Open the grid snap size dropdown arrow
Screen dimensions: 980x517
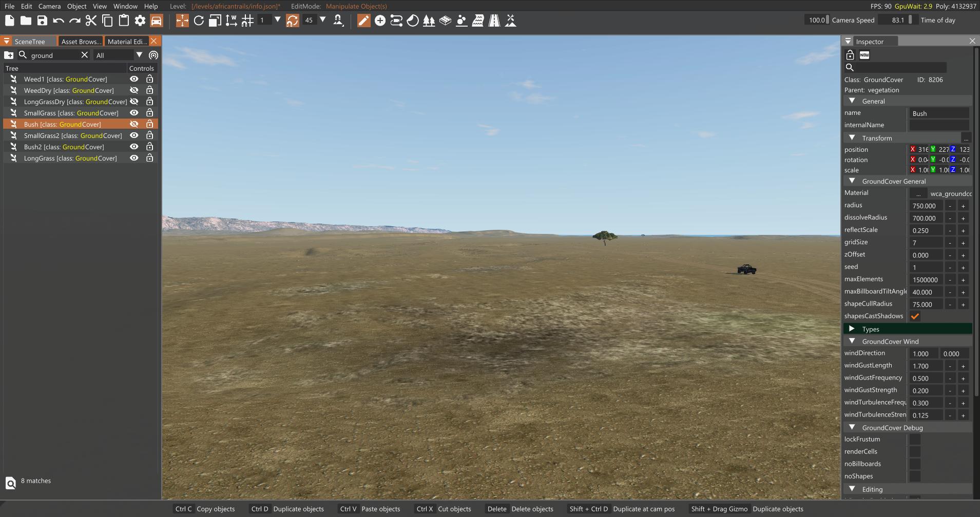(x=278, y=20)
